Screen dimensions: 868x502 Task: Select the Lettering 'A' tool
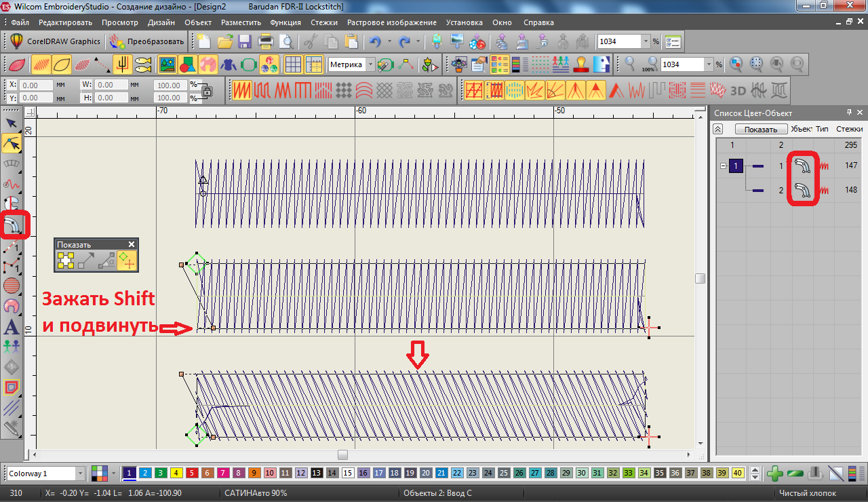pos(11,327)
